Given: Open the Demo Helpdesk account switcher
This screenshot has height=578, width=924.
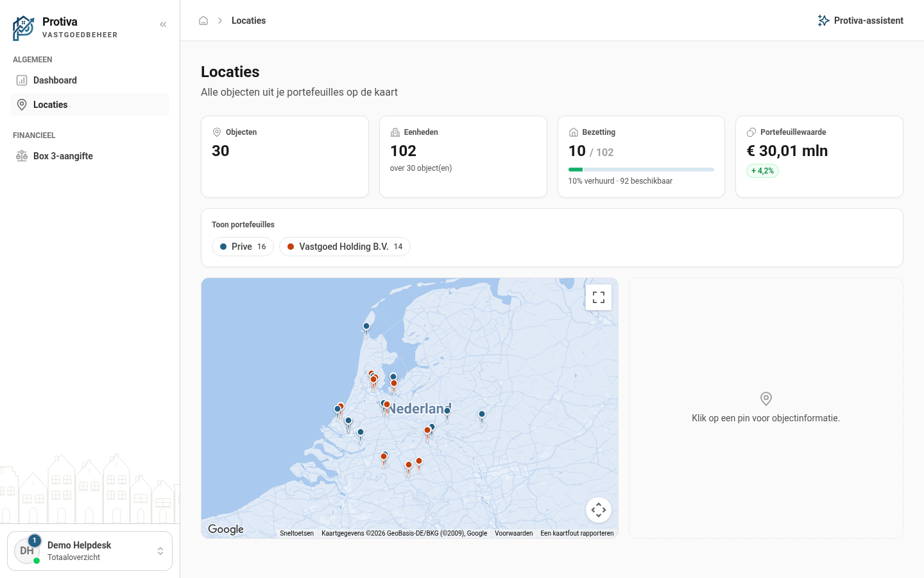Looking at the screenshot, I should click(90, 551).
